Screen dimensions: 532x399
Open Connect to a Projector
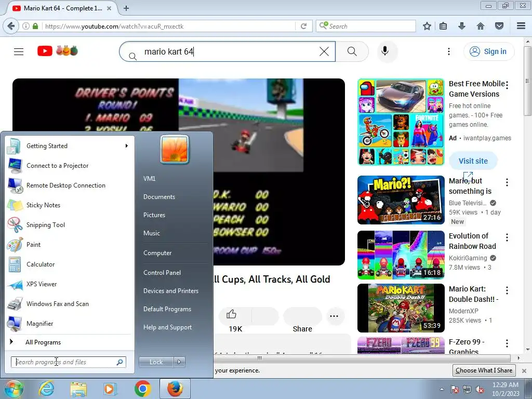[69, 166]
